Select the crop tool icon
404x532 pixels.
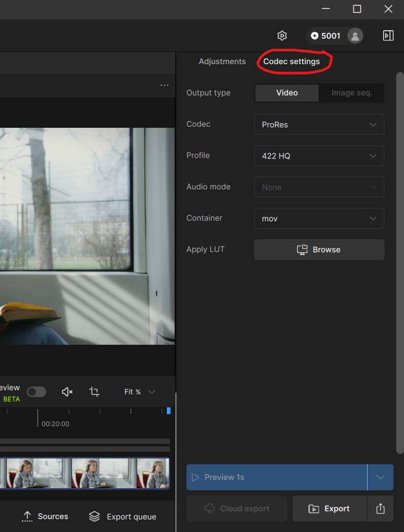click(94, 392)
